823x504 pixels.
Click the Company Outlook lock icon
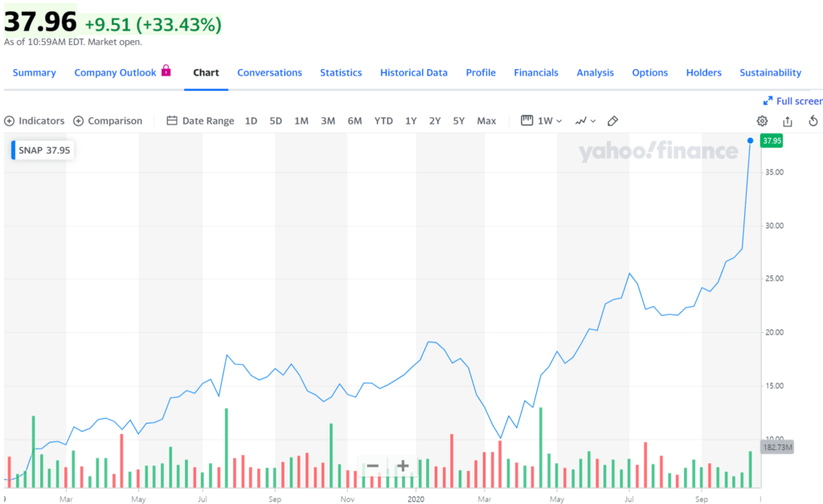click(x=166, y=71)
